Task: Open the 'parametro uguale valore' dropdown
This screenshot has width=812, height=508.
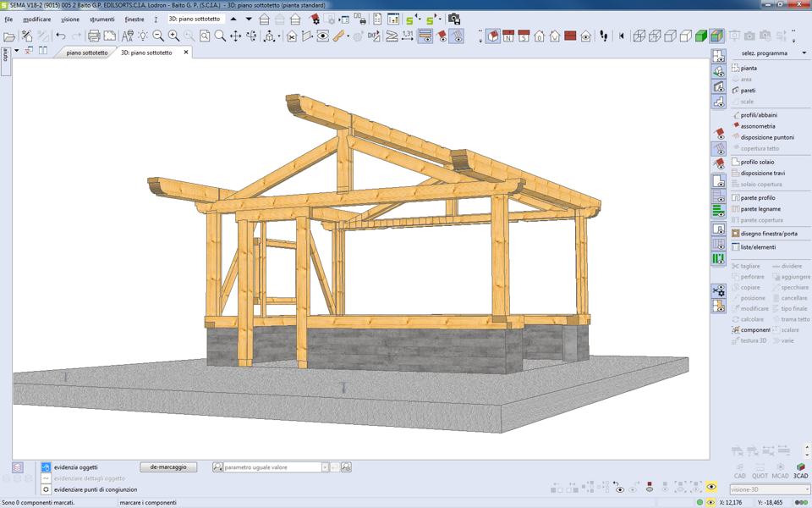Action: (325, 467)
